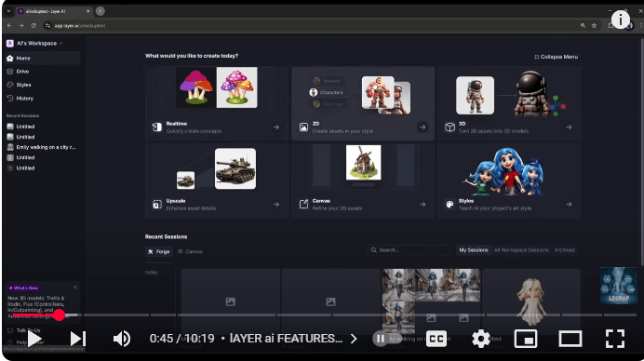This screenshot has width=644, height=361.
Task: Click the red progress bar scrubber
Action: point(60,315)
